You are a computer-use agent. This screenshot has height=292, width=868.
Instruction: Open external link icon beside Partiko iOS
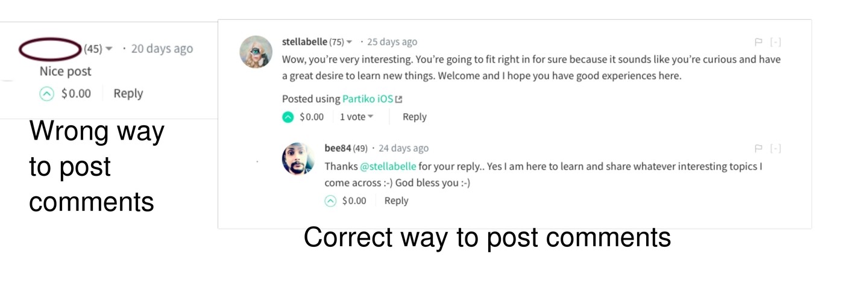pyautogui.click(x=398, y=99)
